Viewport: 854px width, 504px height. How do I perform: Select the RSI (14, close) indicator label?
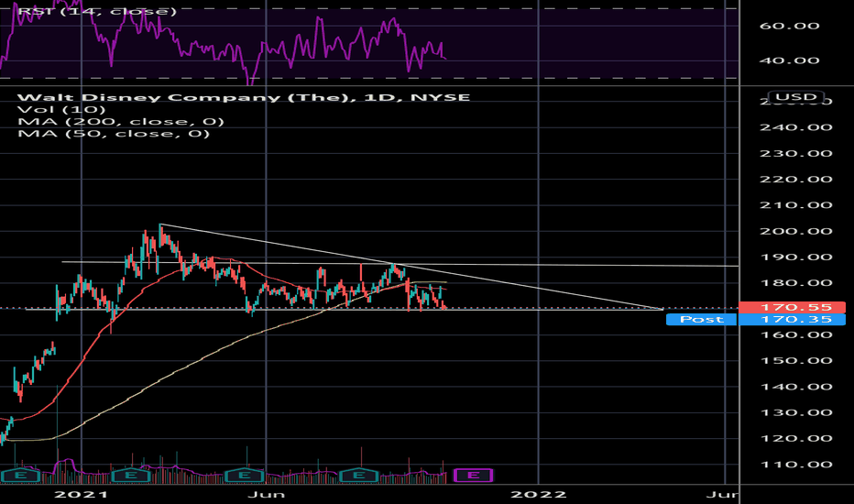click(97, 11)
